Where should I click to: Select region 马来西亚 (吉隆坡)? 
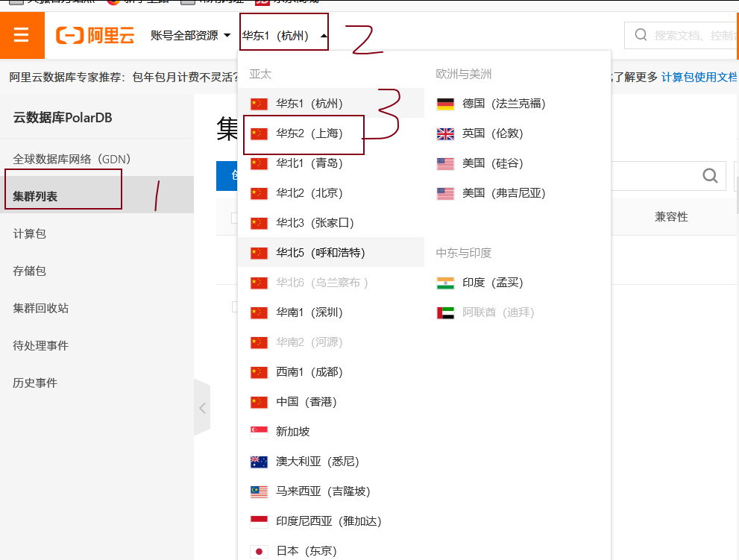click(x=331, y=491)
